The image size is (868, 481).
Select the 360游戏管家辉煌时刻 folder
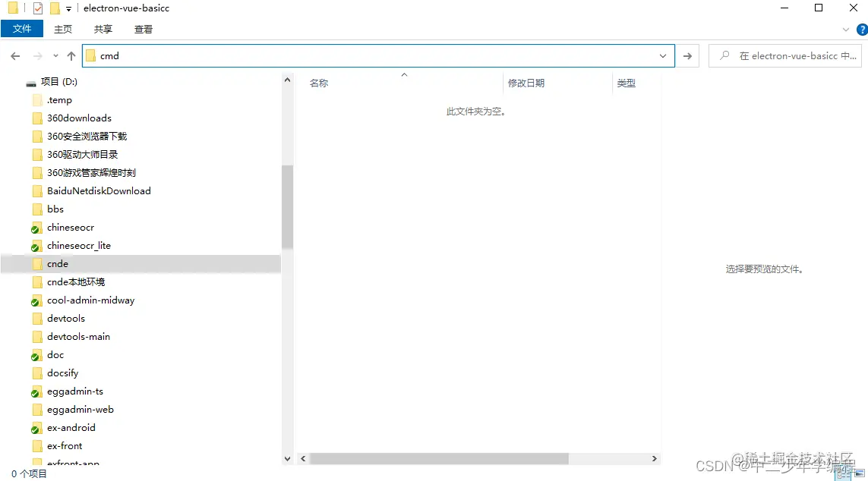[x=91, y=173]
